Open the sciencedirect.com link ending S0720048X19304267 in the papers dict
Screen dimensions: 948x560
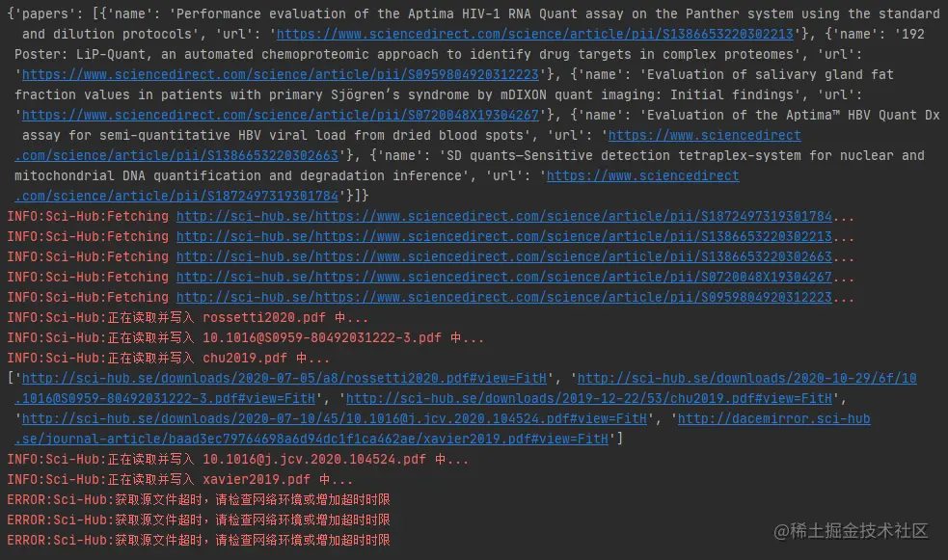point(281,116)
